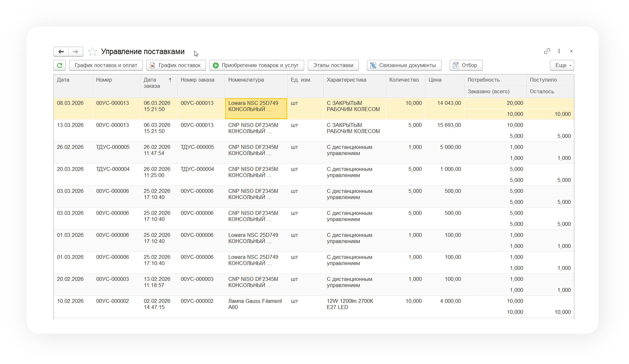This screenshot has width=629, height=364.
Task: Close the Управление поставками form
Action: [x=571, y=51]
